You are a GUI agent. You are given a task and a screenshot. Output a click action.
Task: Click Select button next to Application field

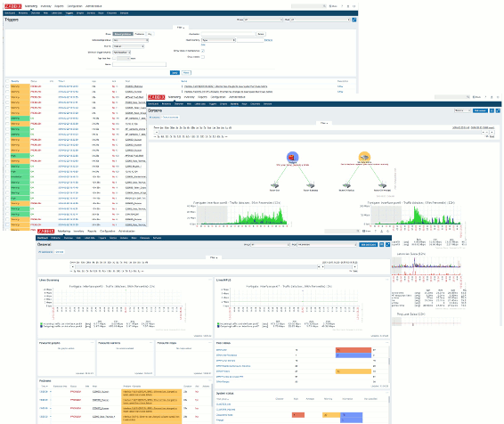pyautogui.click(x=261, y=34)
